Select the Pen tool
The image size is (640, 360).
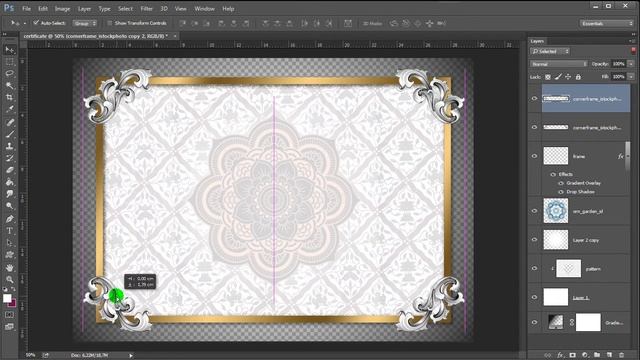tap(9, 219)
